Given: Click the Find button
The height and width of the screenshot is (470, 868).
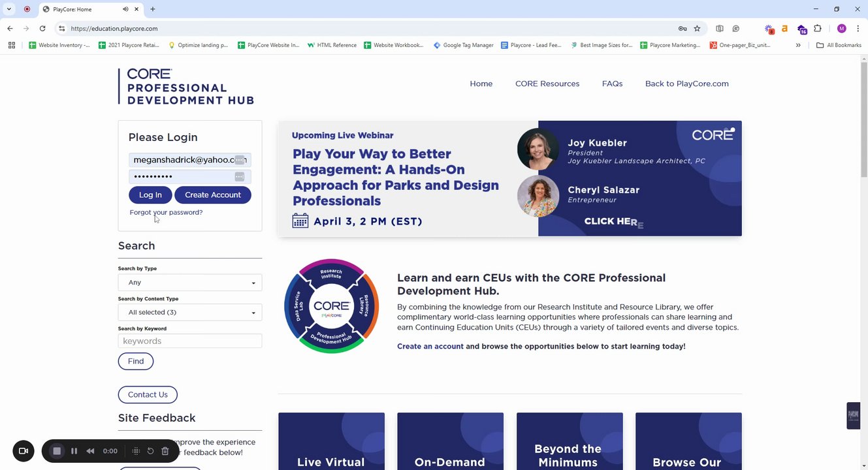Looking at the screenshot, I should [x=136, y=361].
